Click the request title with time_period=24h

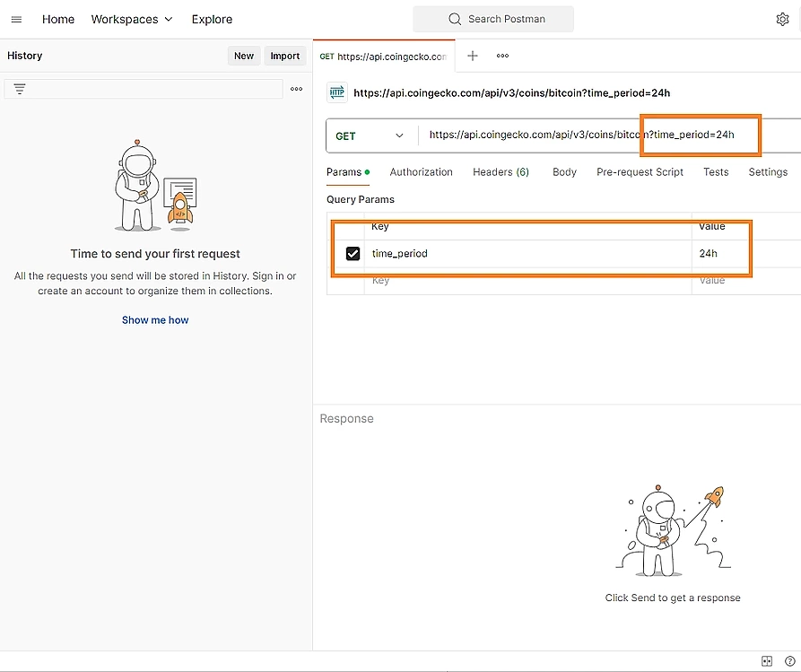(x=512, y=93)
